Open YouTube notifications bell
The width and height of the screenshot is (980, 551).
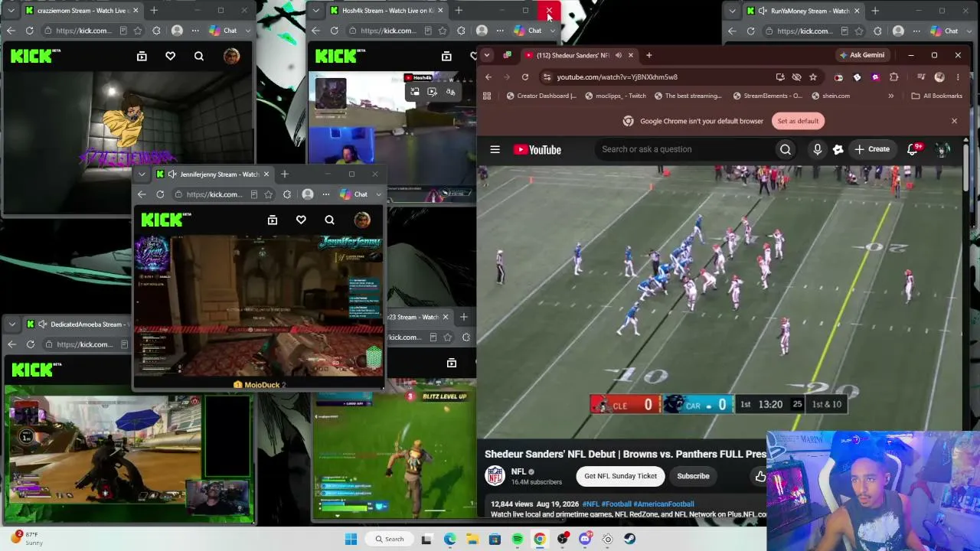click(913, 150)
